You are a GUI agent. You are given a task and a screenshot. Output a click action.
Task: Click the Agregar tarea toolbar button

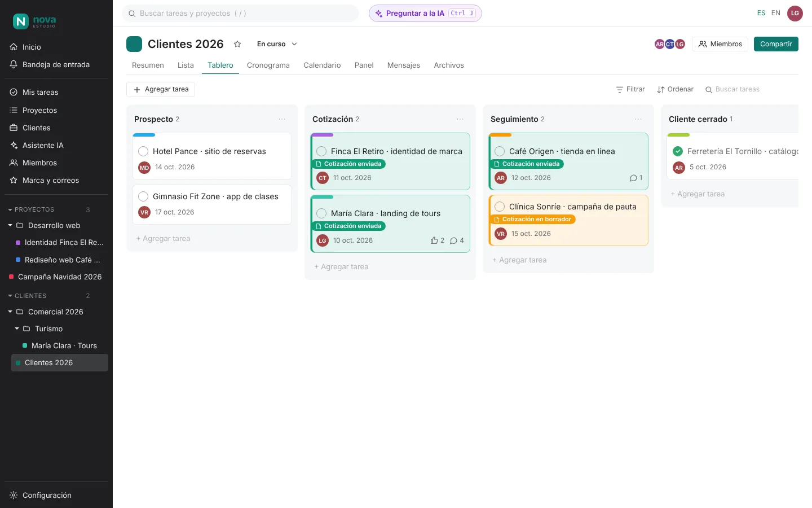click(x=161, y=89)
